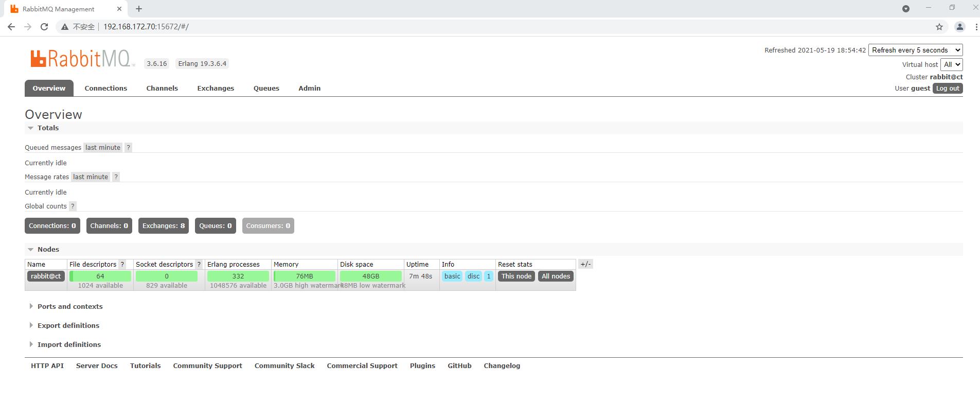Viewport: 980px width, 401px height.
Task: Open help for Global counts
Action: click(73, 206)
